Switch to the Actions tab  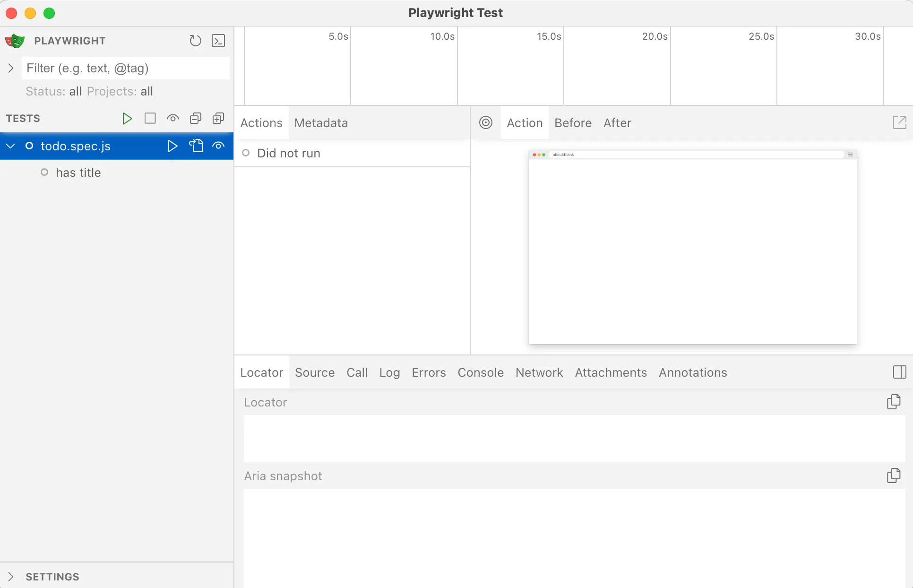(261, 123)
